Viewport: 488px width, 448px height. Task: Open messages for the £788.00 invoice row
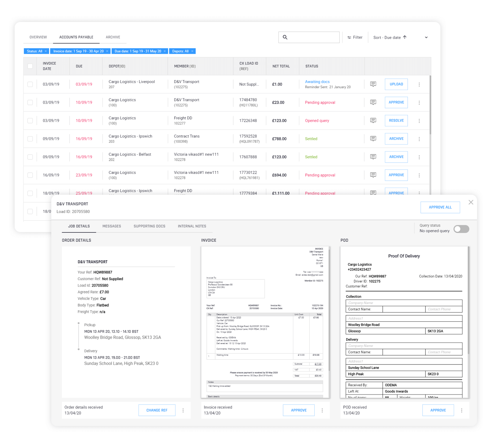(373, 139)
